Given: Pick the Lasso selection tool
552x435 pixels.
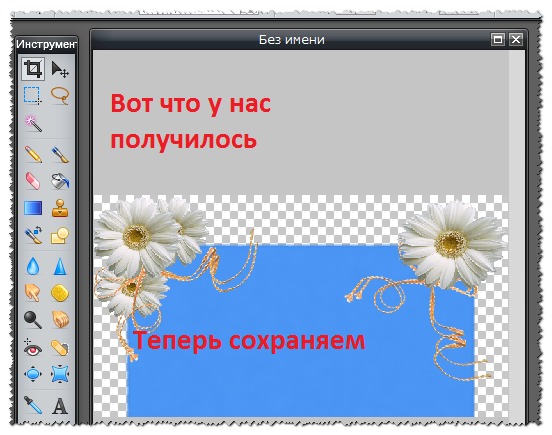Looking at the screenshot, I should click(60, 96).
